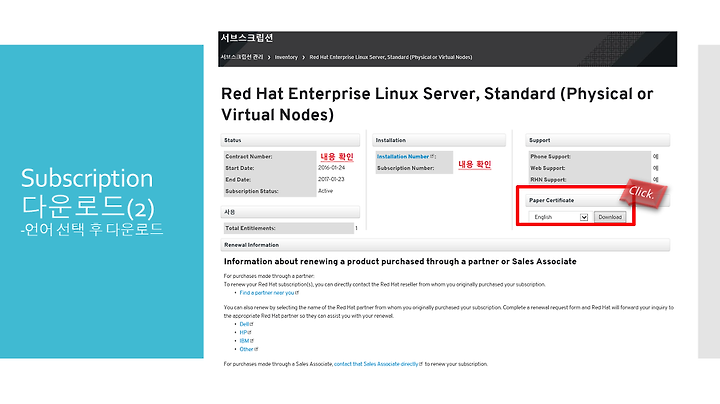Click the RHN Support label
720x404 pixels.
pos(548,180)
